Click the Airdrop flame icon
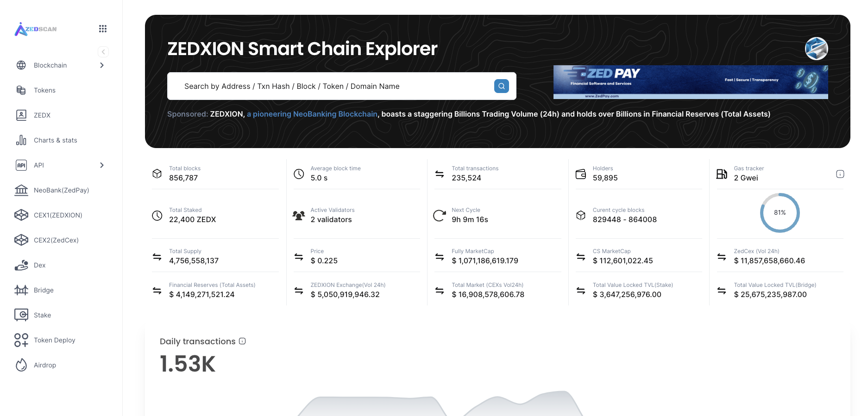868x416 pixels. point(21,365)
